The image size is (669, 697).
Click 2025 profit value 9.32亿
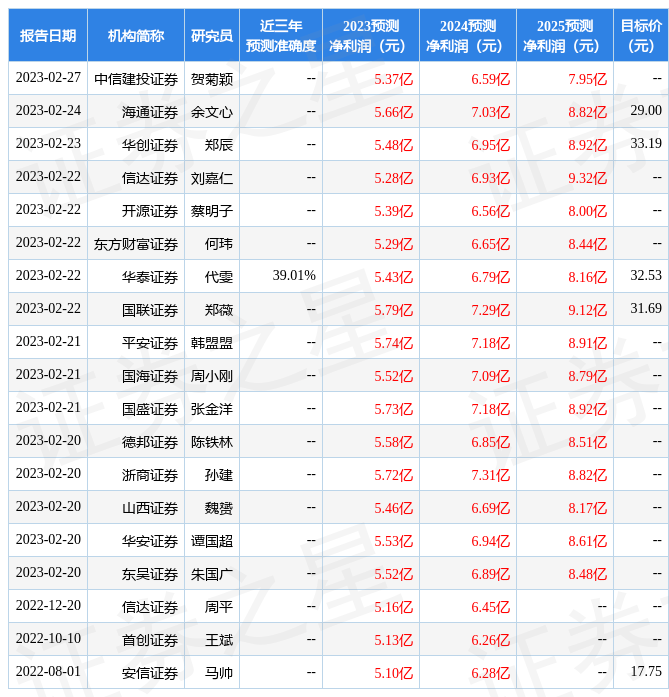click(587, 178)
